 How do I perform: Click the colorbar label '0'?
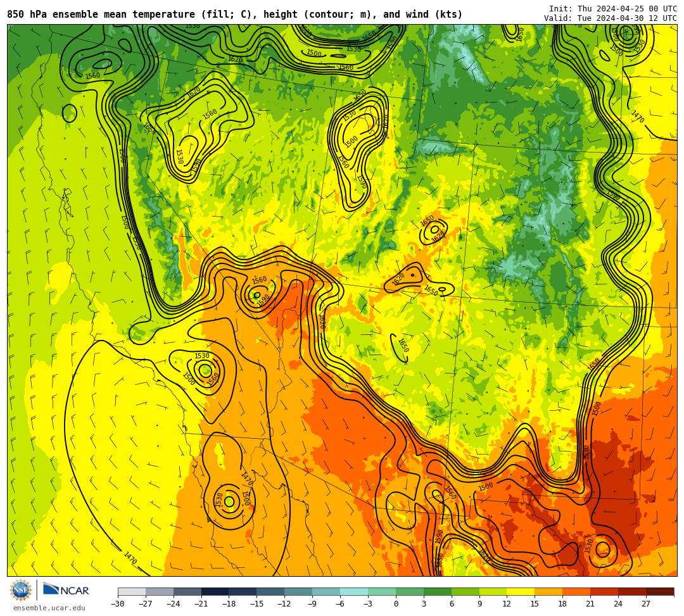(396, 604)
